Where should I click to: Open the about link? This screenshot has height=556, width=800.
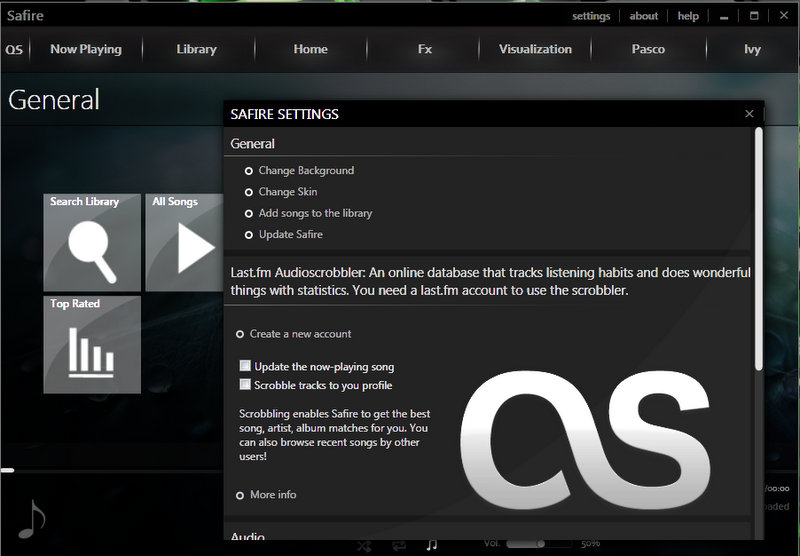click(x=643, y=16)
